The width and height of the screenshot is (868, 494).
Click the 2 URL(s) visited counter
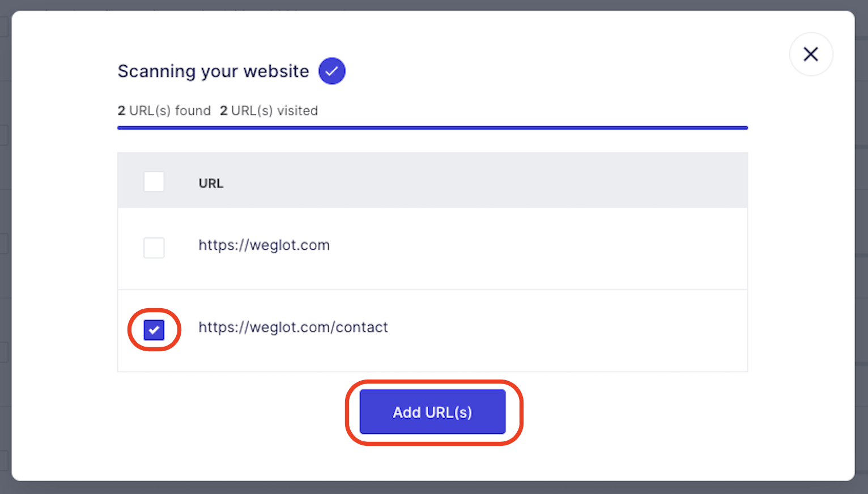269,110
